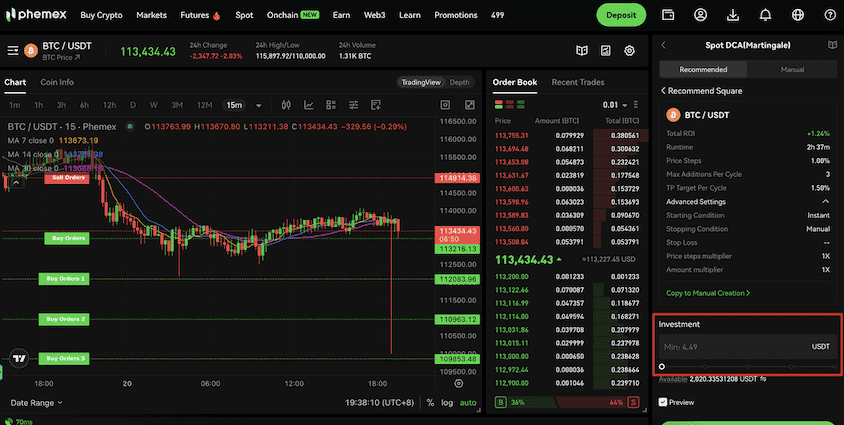Click the calculator icon beside settings gear

[606, 51]
